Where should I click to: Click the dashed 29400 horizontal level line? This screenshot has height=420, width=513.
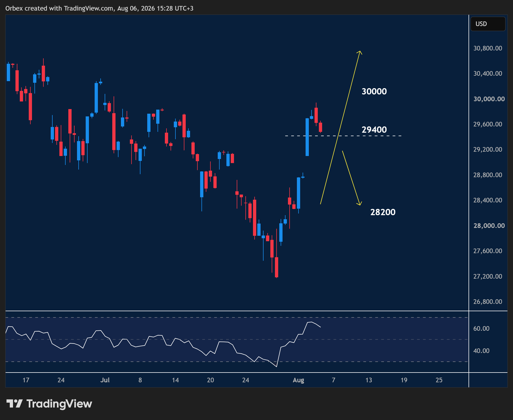click(x=343, y=136)
